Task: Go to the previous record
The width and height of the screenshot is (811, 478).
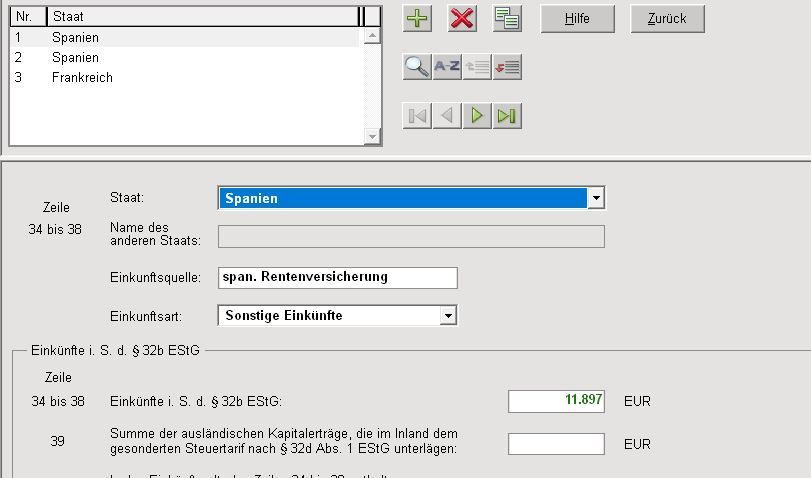Action: point(447,115)
